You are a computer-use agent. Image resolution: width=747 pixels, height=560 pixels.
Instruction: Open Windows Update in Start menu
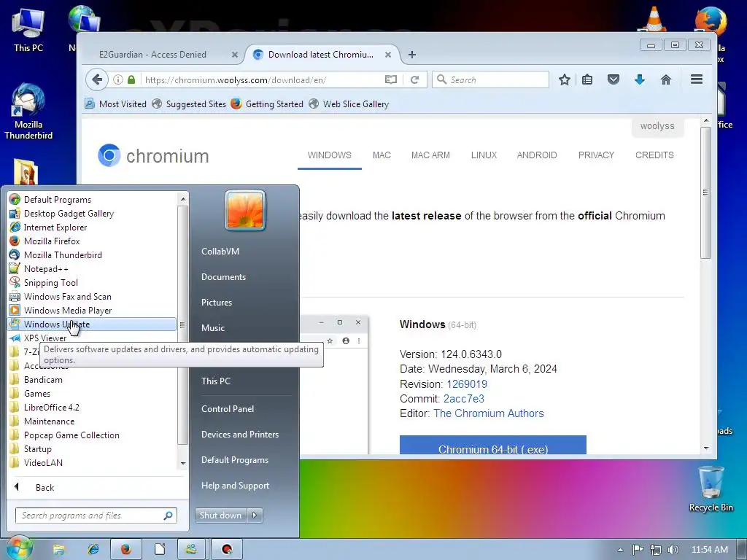[92, 324]
